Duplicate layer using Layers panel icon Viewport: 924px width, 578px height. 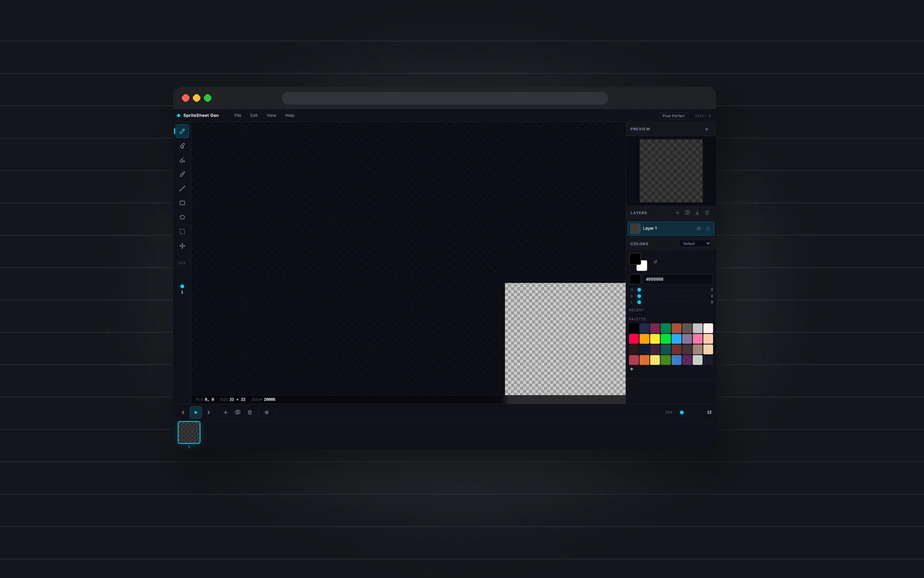point(687,213)
